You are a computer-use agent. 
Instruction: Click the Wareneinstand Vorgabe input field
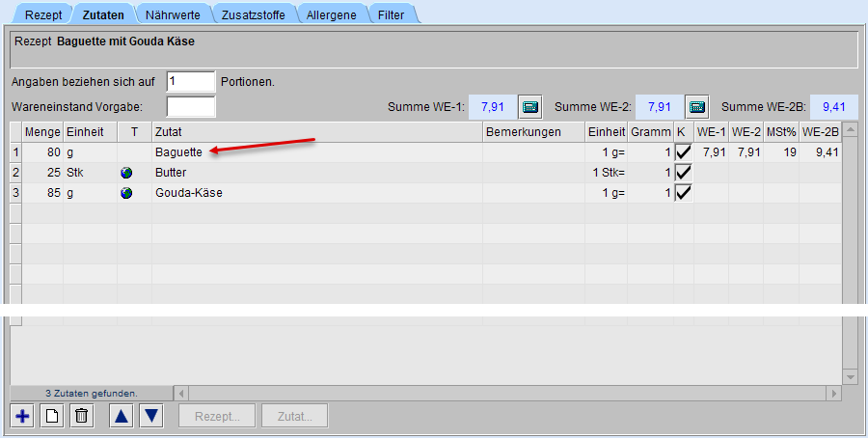190,106
